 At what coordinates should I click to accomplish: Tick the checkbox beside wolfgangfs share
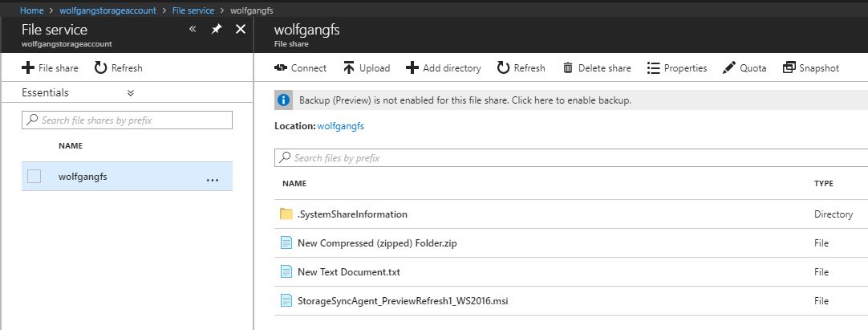[x=34, y=177]
